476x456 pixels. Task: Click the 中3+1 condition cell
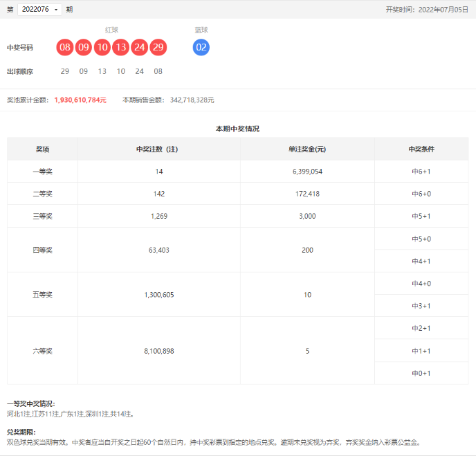[x=421, y=306]
